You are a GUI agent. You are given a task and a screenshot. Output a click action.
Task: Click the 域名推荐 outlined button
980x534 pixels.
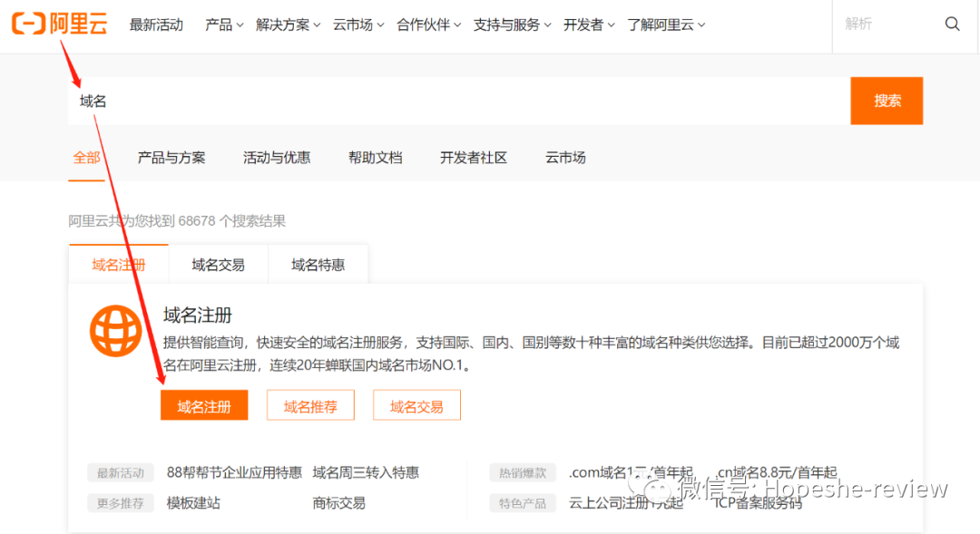point(310,405)
